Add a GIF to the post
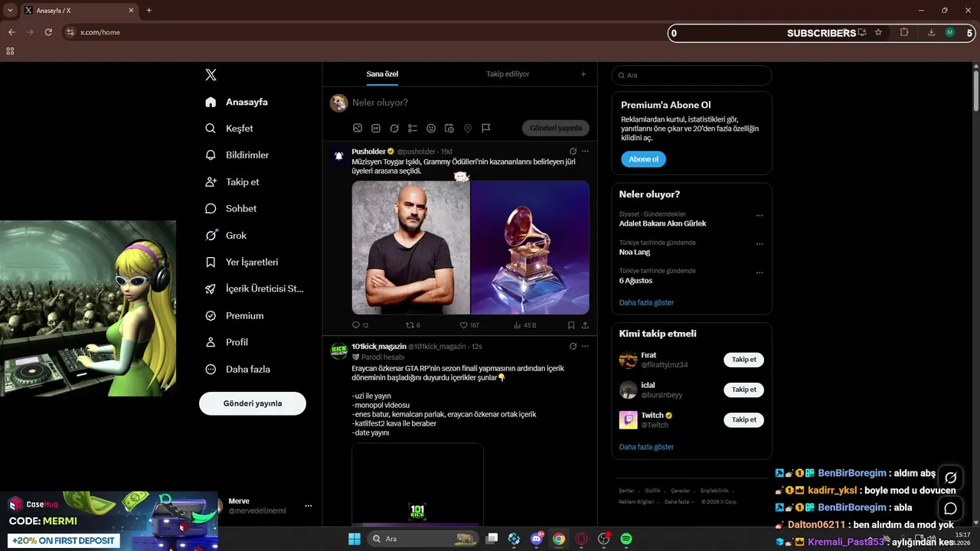Image resolution: width=980 pixels, height=551 pixels. coord(376,128)
